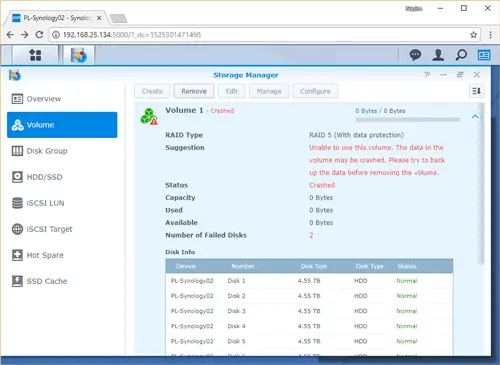500x365 pixels.
Task: Close the PL-Synology02 browser tab
Action: (x=99, y=18)
